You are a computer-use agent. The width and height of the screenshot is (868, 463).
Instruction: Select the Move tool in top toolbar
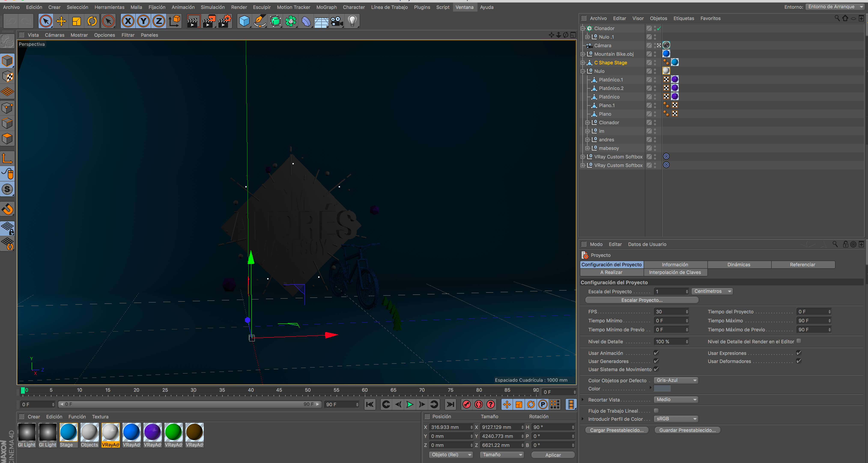pos(61,21)
